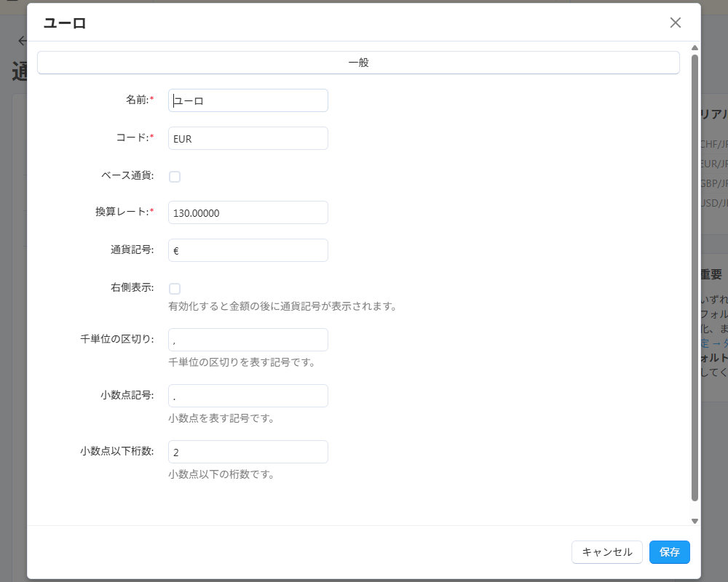The image size is (728, 582).
Task: Click the scrollbar up arrow icon
Action: pos(694,49)
